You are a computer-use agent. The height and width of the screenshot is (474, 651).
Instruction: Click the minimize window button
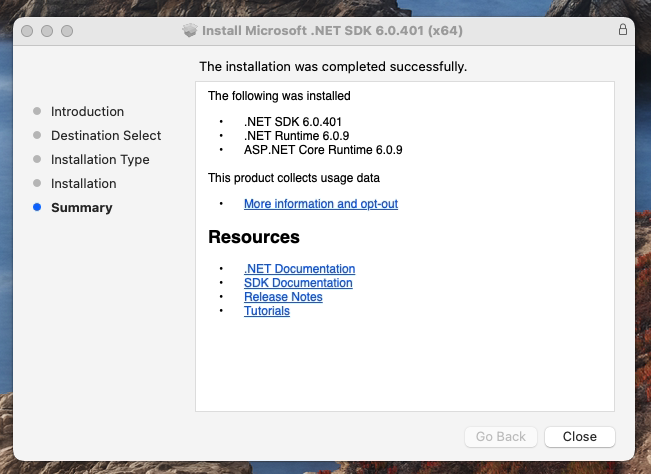(x=47, y=31)
